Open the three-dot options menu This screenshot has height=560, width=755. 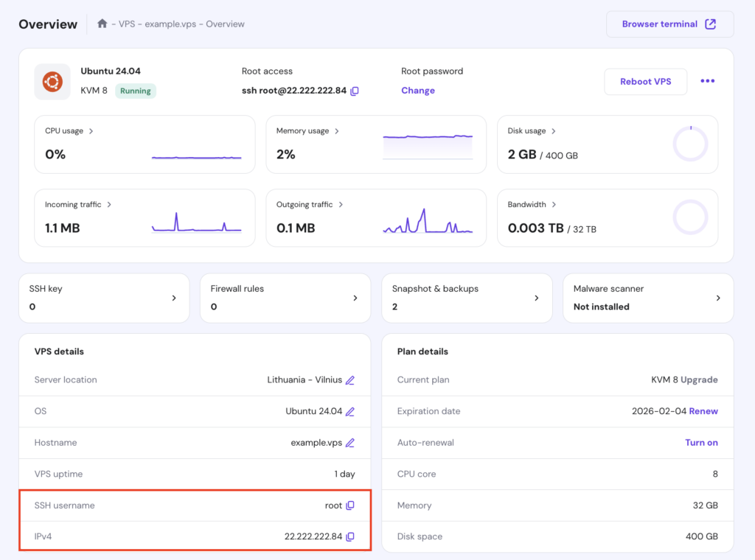tap(707, 81)
